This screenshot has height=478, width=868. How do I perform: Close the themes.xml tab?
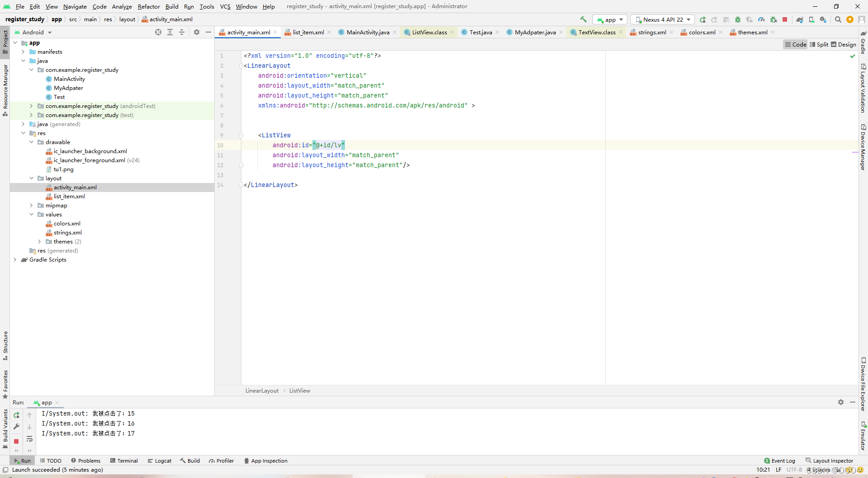coord(773,32)
